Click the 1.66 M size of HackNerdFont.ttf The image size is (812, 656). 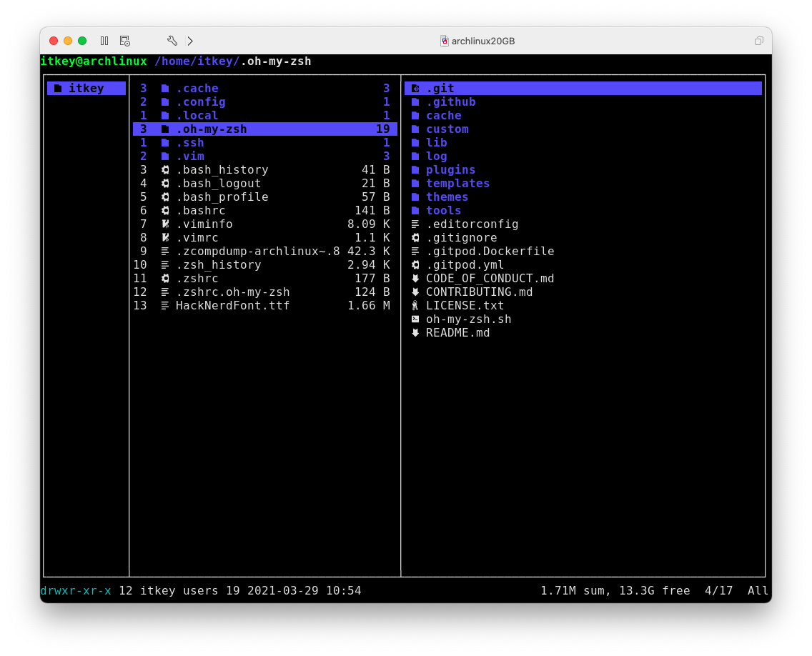click(369, 305)
